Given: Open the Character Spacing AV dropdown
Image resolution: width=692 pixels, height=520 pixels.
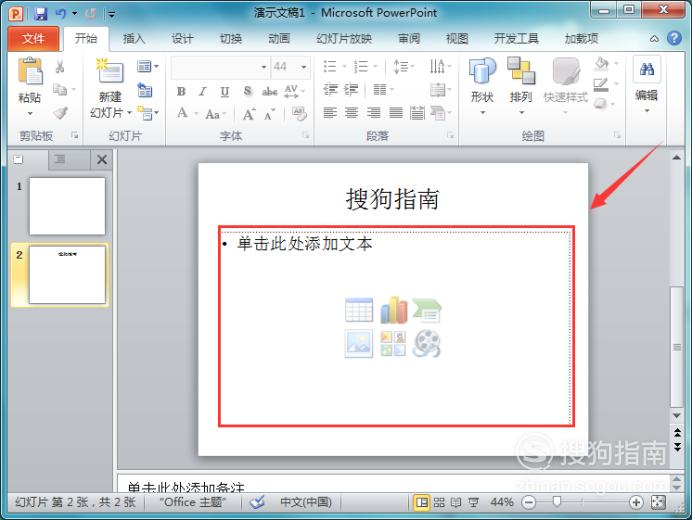Looking at the screenshot, I should tap(294, 91).
